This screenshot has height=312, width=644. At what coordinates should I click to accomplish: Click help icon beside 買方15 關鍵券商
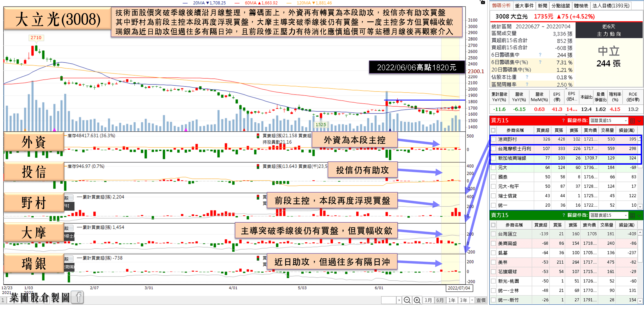564,121
